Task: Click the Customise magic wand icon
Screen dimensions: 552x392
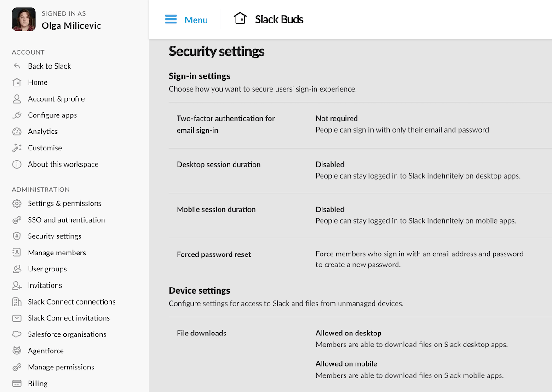Action: [17, 148]
